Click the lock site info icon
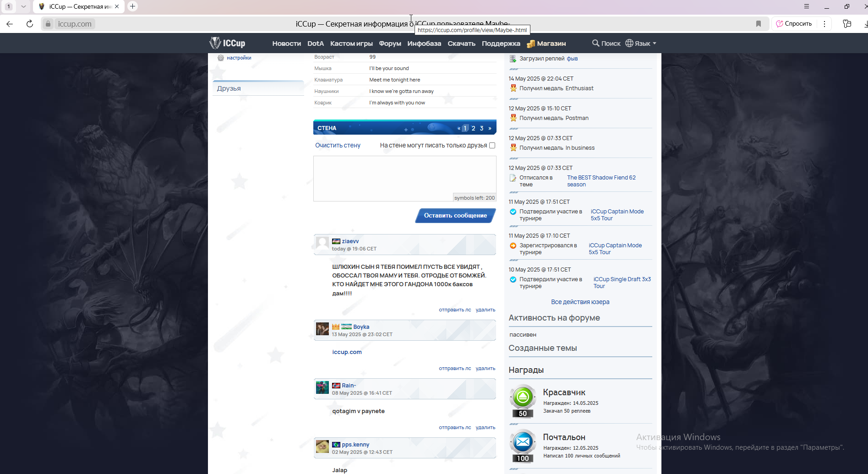 coord(48,24)
